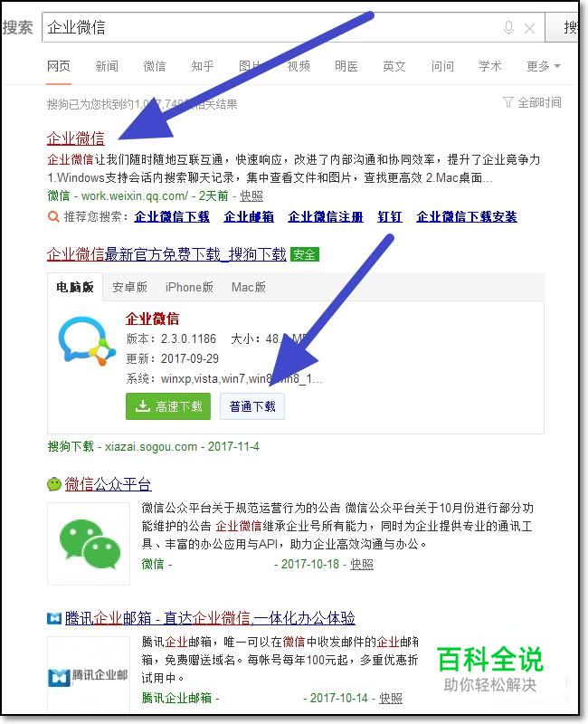Click the 普通下载 button
The height and width of the screenshot is (724, 588).
click(252, 406)
